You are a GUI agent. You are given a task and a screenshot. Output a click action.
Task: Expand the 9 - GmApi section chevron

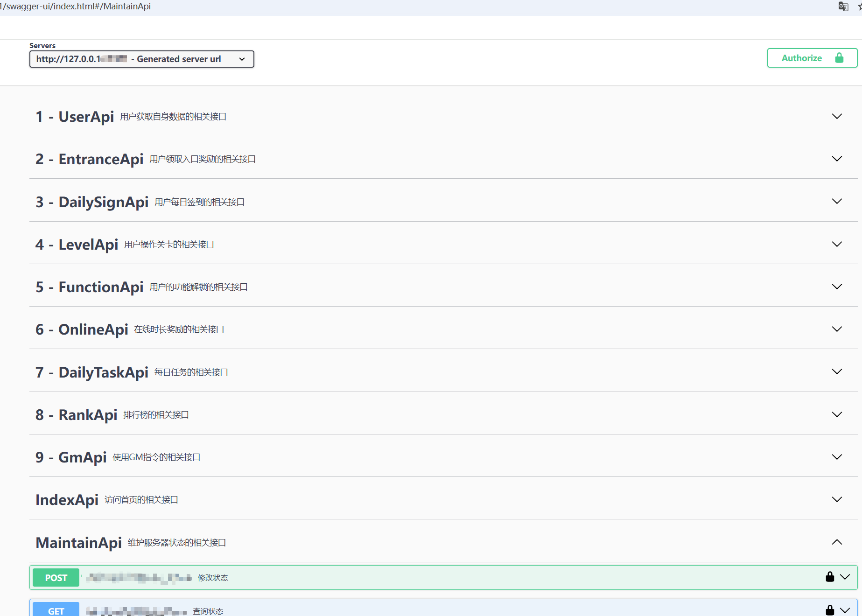pos(837,457)
